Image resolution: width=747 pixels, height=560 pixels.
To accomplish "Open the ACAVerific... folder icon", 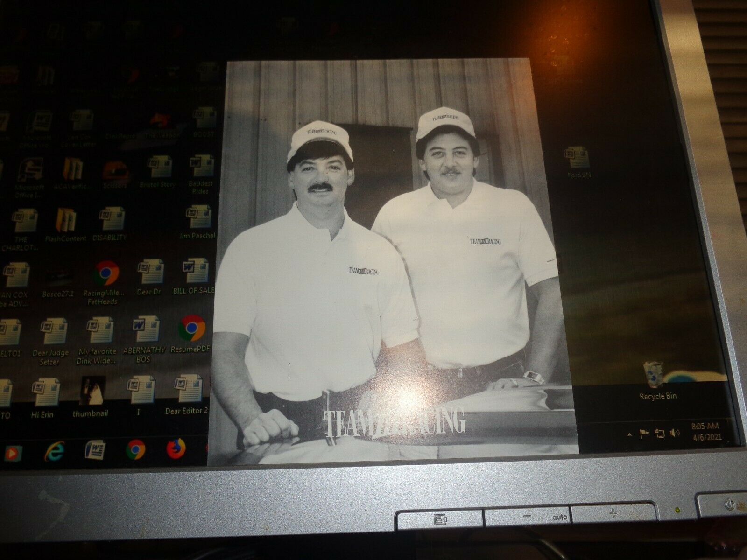I will point(73,174).
